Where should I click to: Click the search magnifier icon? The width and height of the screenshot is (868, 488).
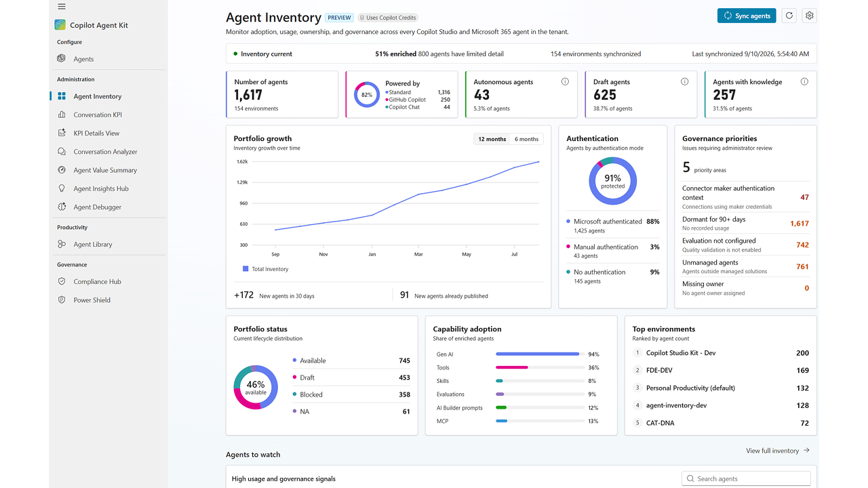coord(690,479)
